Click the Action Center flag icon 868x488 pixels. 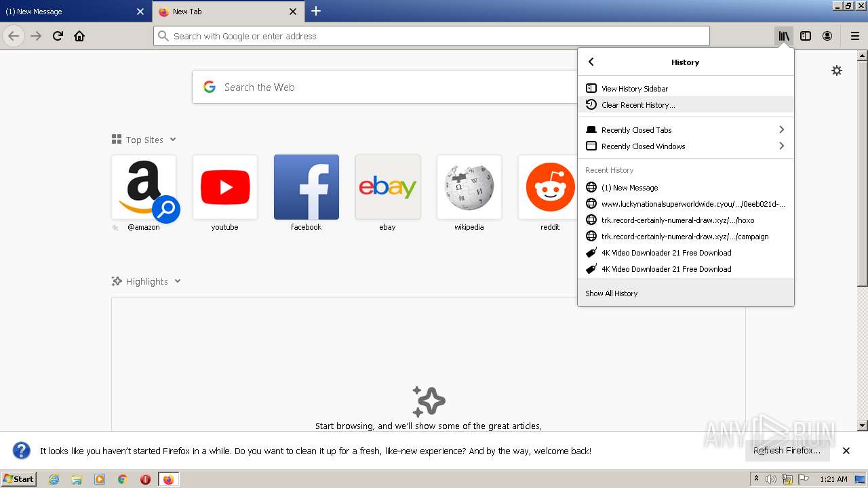(805, 479)
